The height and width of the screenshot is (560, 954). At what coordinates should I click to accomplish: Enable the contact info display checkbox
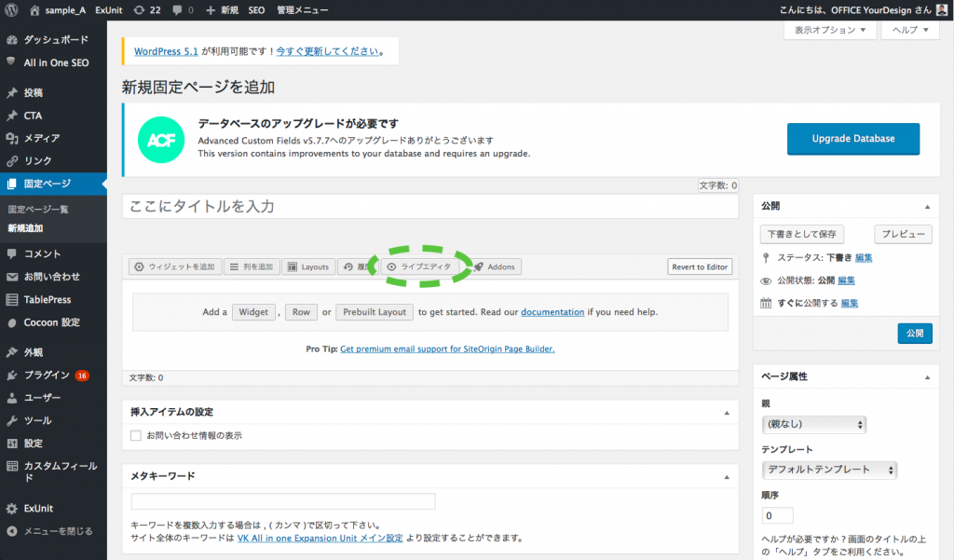point(137,435)
